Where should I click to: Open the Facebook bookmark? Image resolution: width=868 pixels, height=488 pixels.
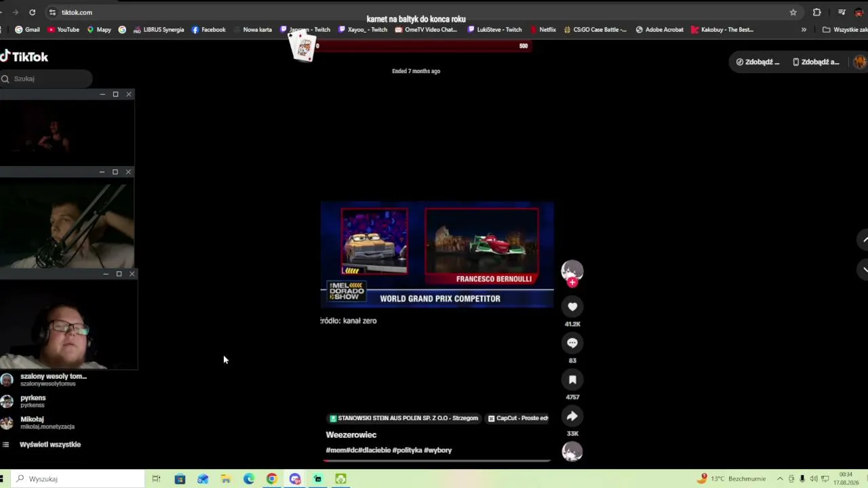(208, 30)
